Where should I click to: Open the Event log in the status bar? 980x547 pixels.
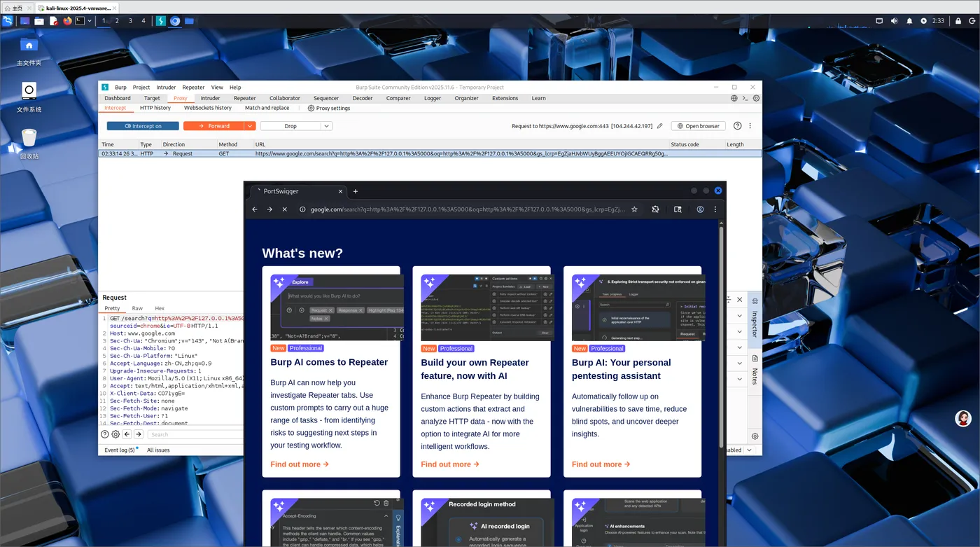[x=120, y=450]
